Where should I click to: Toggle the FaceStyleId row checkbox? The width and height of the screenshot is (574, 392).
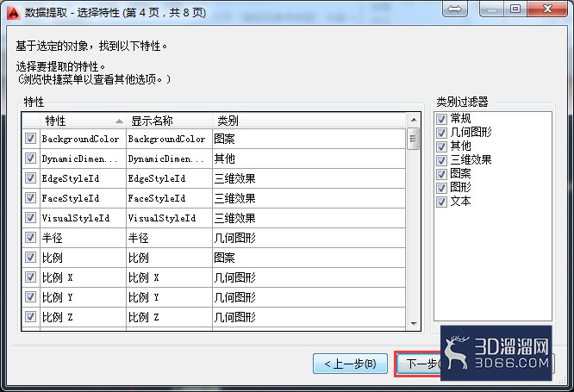[x=30, y=197]
